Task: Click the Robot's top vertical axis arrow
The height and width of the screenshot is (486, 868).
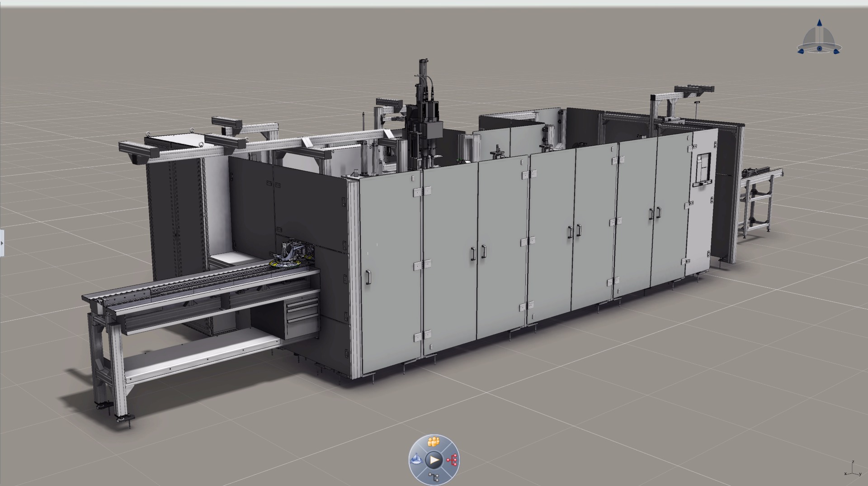Action: click(x=820, y=23)
